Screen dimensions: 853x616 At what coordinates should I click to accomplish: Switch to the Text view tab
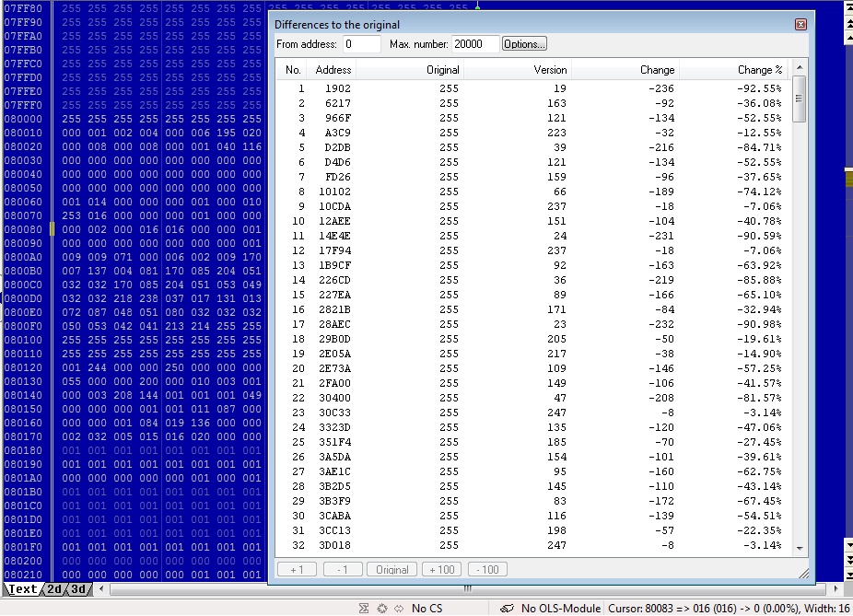(x=22, y=589)
